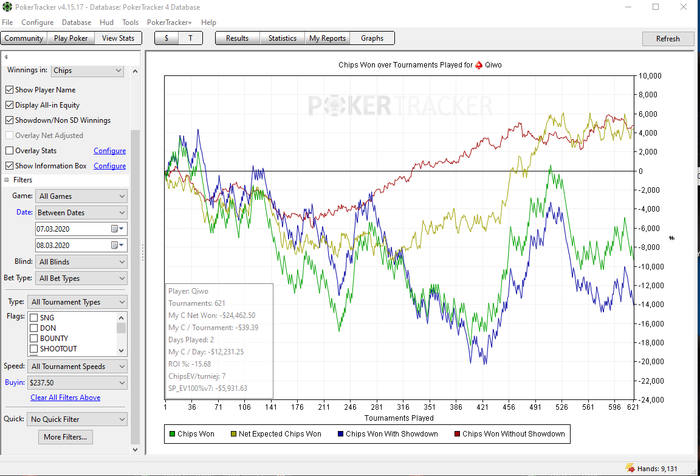The image size is (700, 476).
Task: Open the Bet Type dropdown
Action: pyautogui.click(x=82, y=278)
